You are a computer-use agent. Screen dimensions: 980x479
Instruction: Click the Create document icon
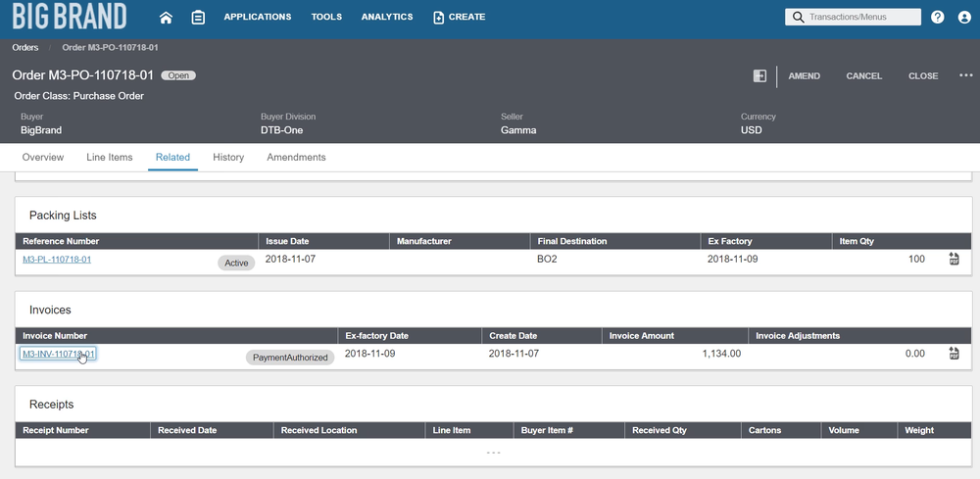pos(439,18)
